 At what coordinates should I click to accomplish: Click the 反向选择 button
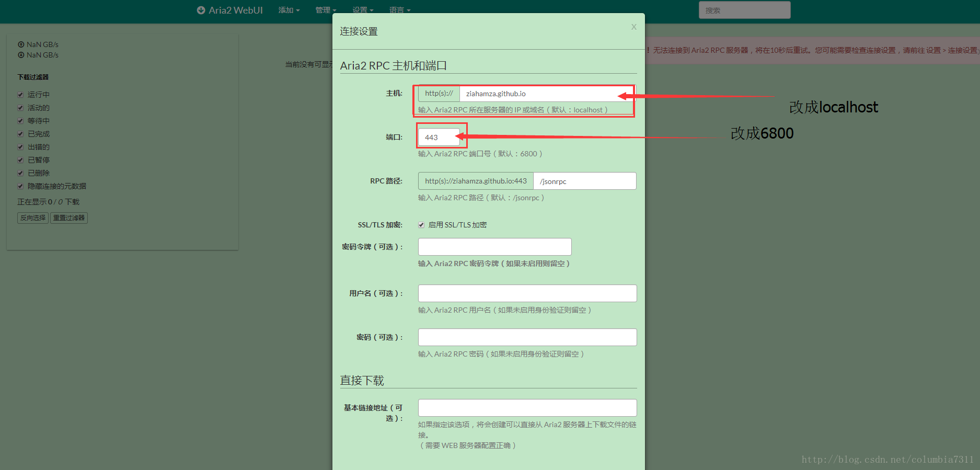[33, 218]
